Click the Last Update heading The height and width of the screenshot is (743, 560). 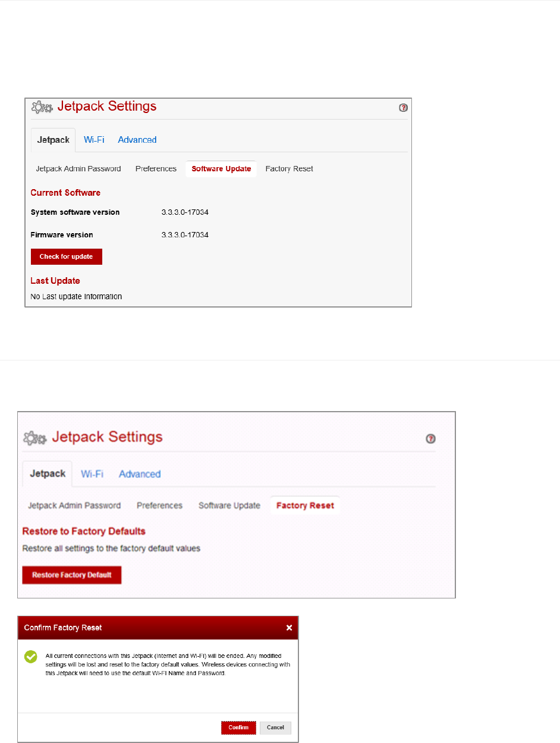(x=55, y=281)
